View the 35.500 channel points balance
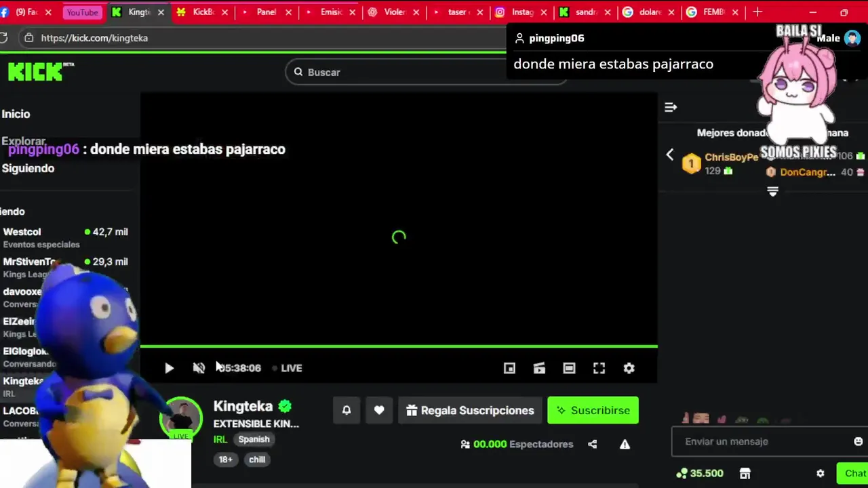 point(699,473)
